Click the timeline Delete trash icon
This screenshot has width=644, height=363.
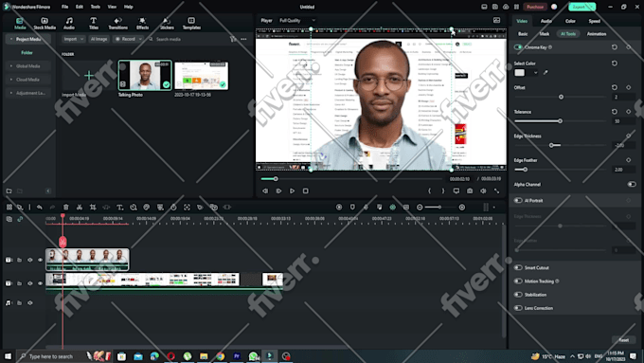pyautogui.click(x=65, y=208)
